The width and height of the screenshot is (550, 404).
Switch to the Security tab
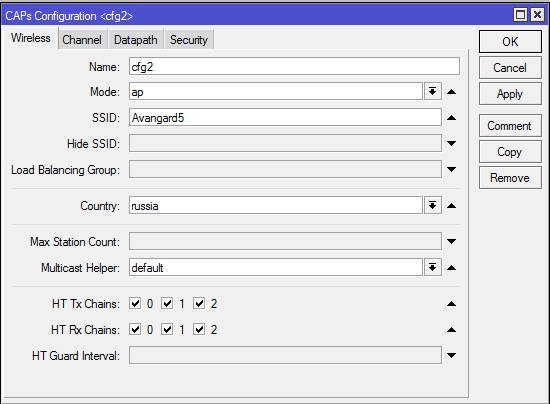[x=189, y=40]
